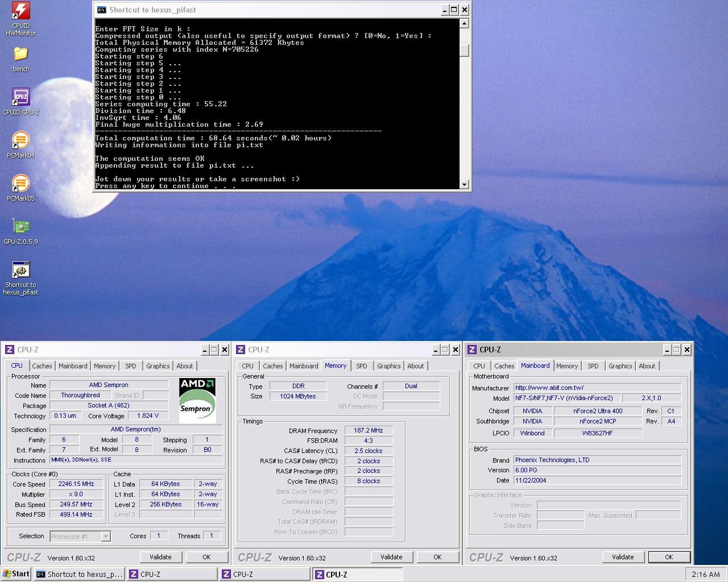
Task: Click Bus Speed value 249.57 MHz
Action: coord(75,504)
